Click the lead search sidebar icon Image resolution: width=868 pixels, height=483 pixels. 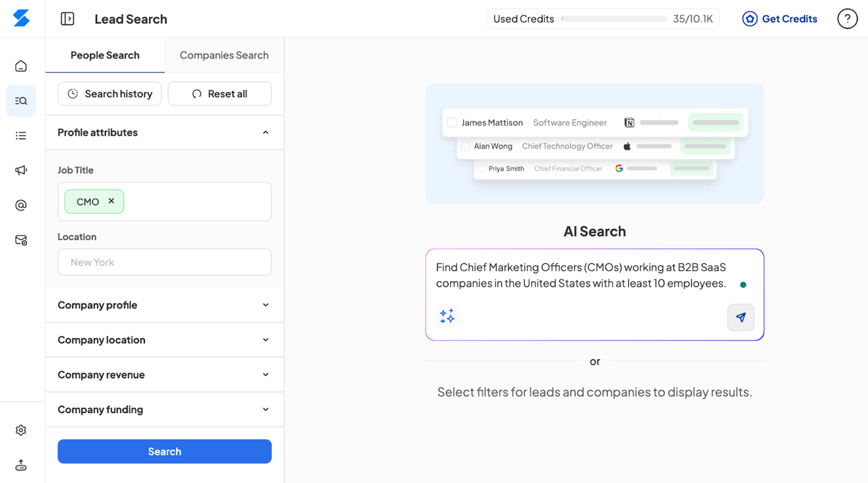pyautogui.click(x=21, y=101)
